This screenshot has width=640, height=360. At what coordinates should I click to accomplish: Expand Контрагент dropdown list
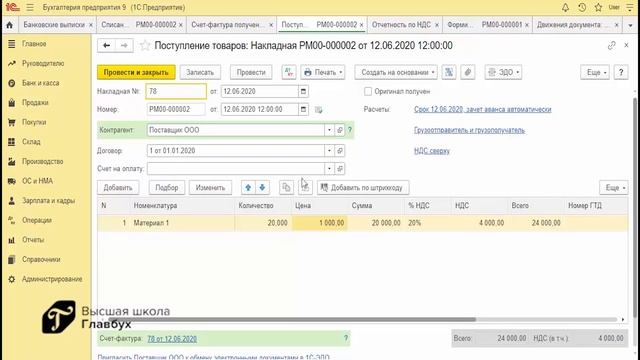tap(329, 130)
